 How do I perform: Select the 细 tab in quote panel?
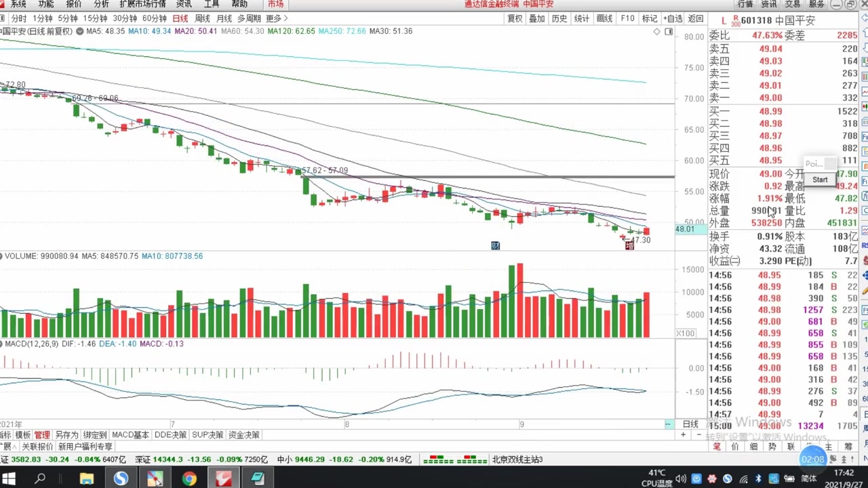[753, 447]
